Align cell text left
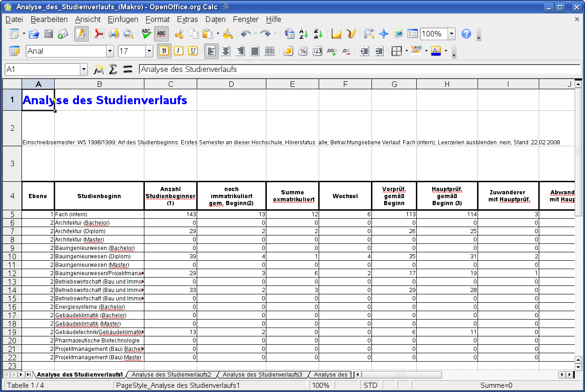 [x=211, y=51]
